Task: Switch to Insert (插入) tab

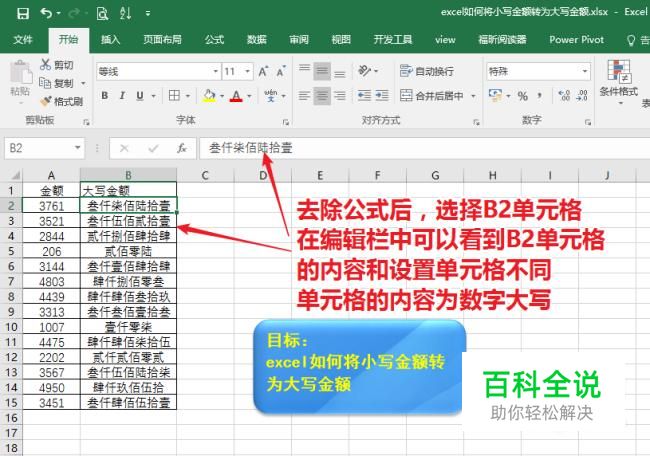Action: tap(110, 40)
